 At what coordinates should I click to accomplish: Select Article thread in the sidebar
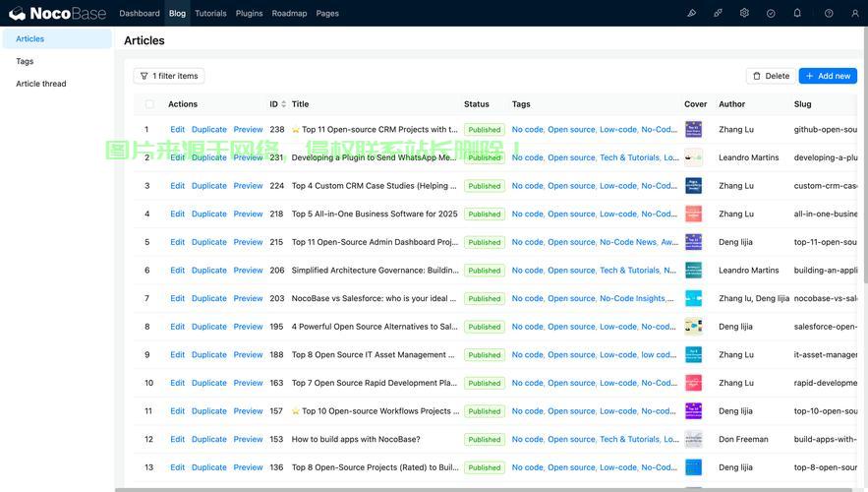pos(57,84)
